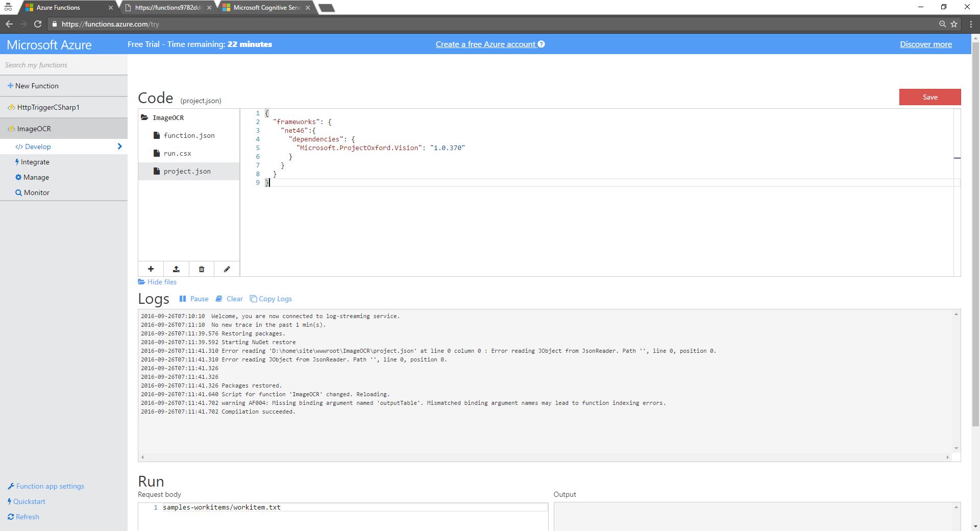Click the add new file plus icon
Screen dimensions: 980x531
click(151, 269)
